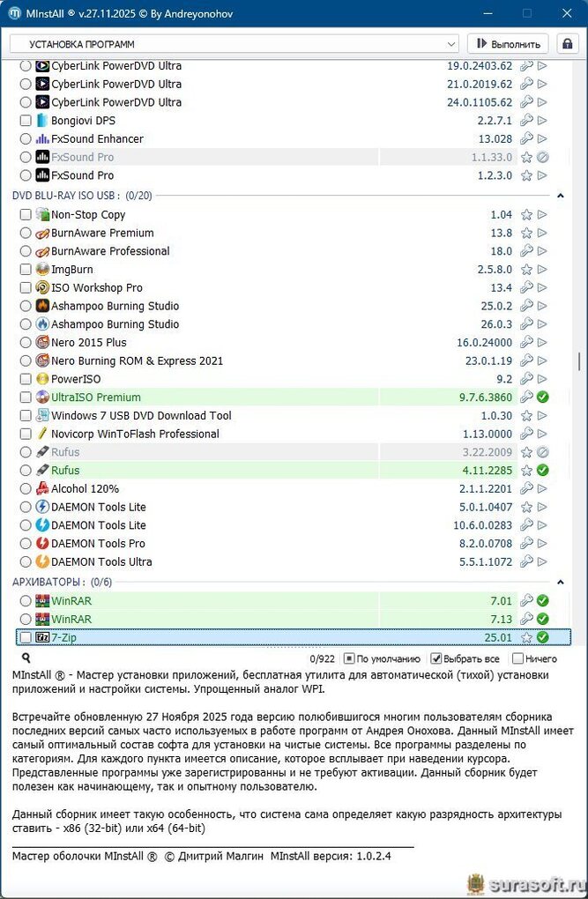Click star icon for Windows 7 USB DVD Download Tool
Viewport: 588px width, 899px height.
tap(526, 415)
